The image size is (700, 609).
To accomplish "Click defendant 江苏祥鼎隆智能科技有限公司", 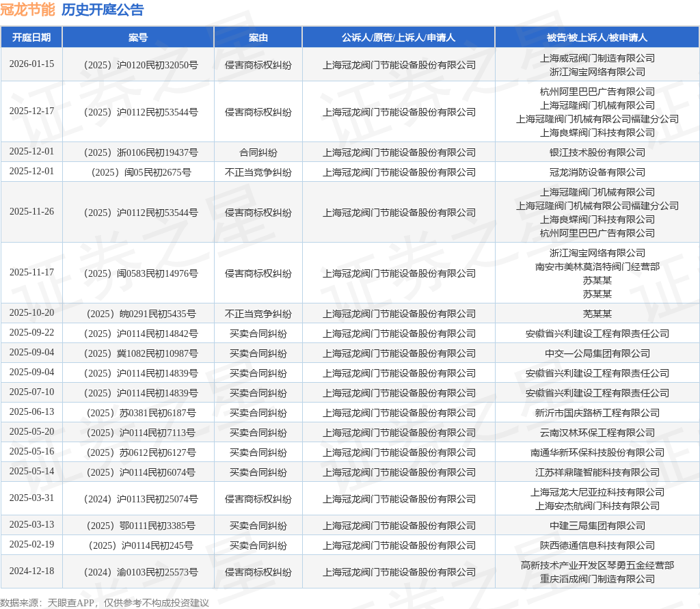I will pos(597,472).
